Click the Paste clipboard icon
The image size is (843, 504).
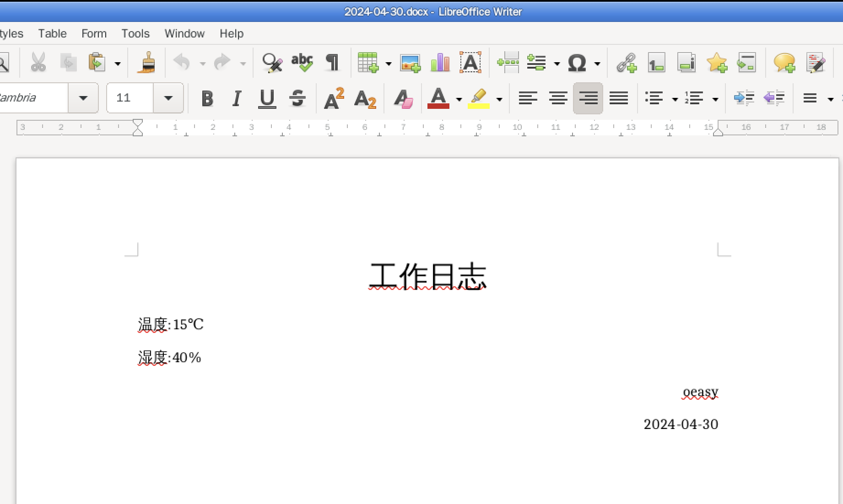(x=97, y=63)
